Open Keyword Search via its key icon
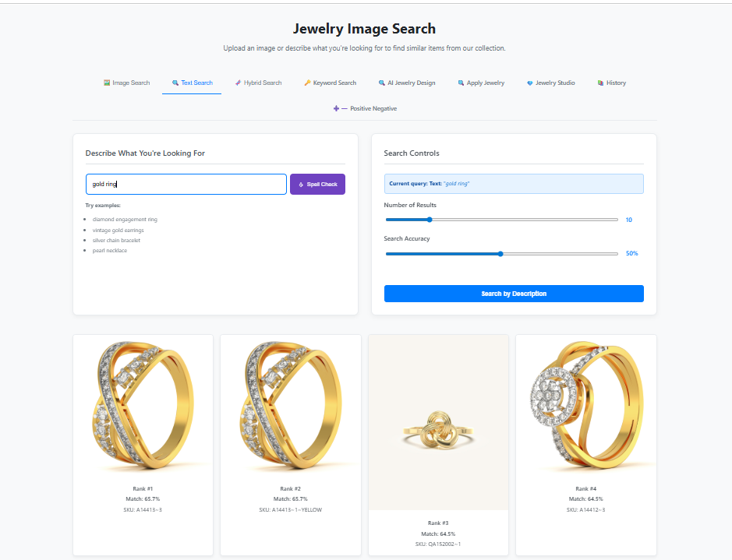 (307, 82)
